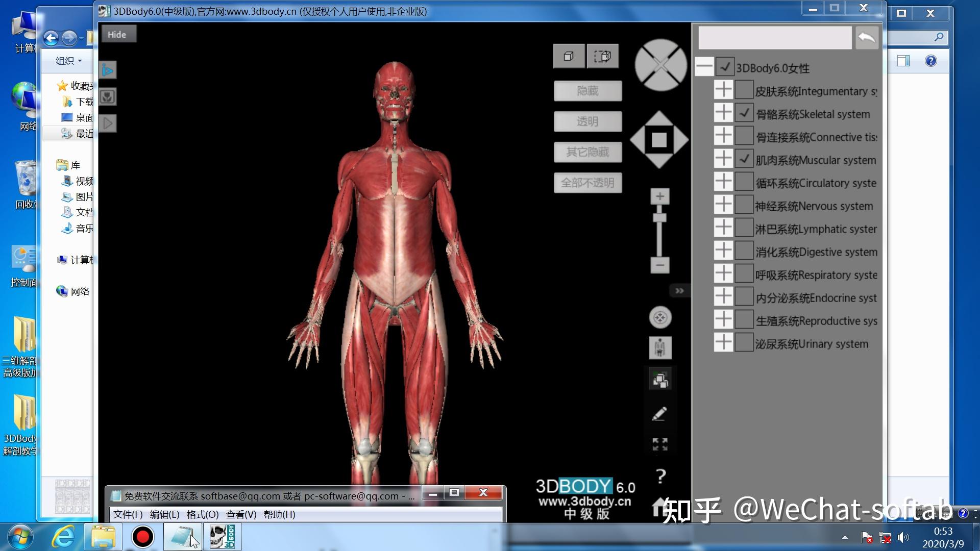Open the 帮助(H) menu in Notepad

point(279,514)
